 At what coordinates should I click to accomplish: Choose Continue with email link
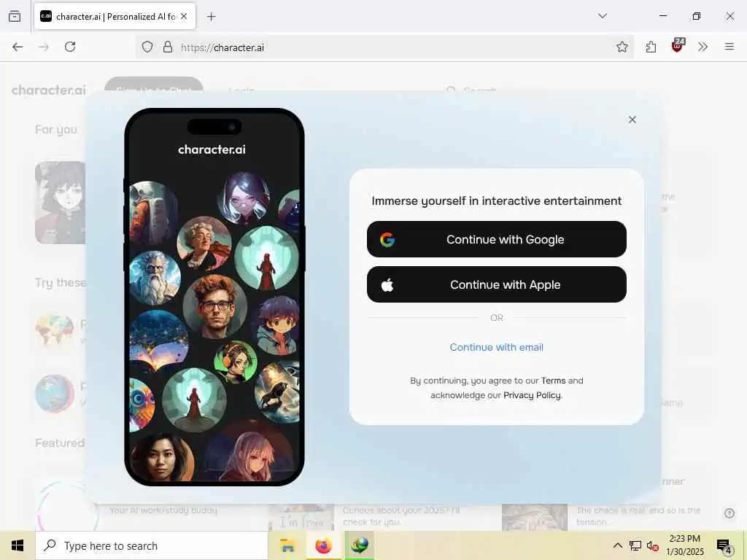(x=496, y=347)
